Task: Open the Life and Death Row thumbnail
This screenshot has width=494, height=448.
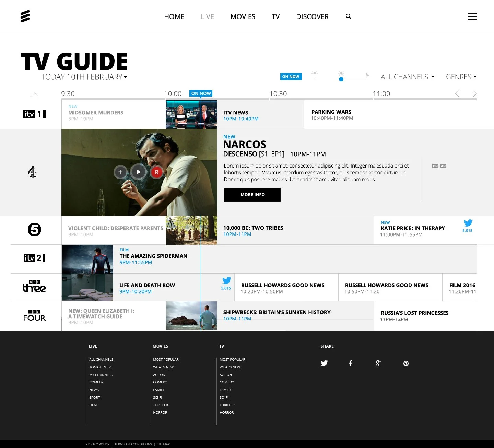Action: coord(87,287)
